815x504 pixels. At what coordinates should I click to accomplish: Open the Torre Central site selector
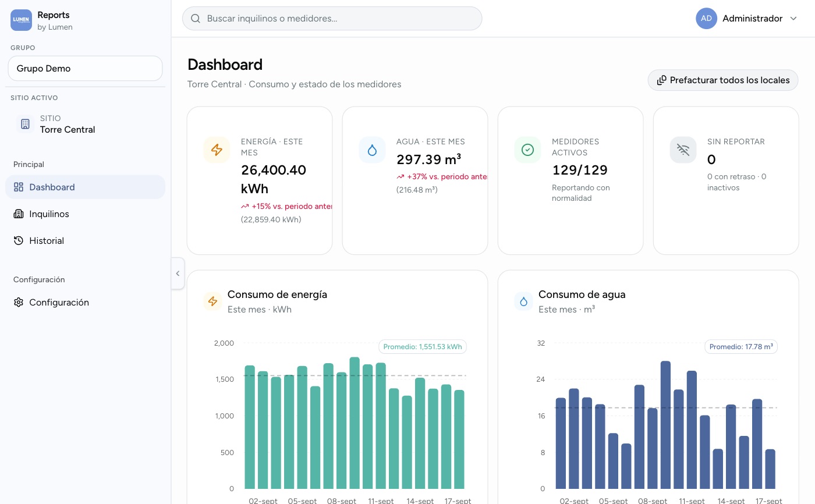85,124
